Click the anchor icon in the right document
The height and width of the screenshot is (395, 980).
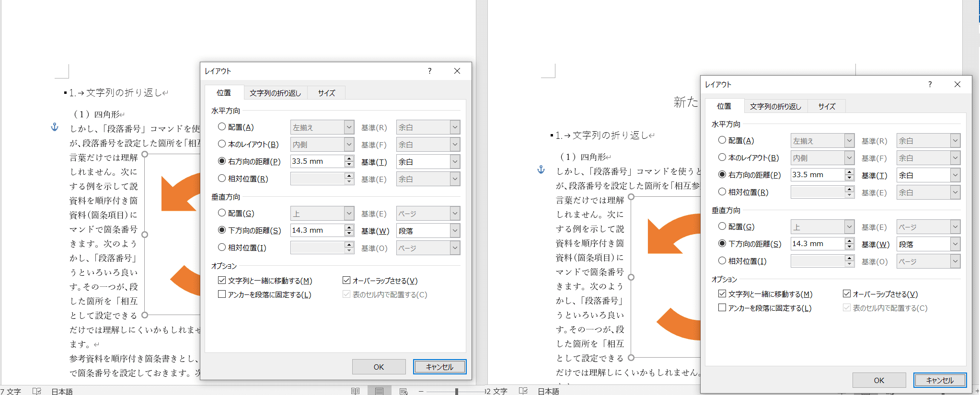click(x=541, y=169)
